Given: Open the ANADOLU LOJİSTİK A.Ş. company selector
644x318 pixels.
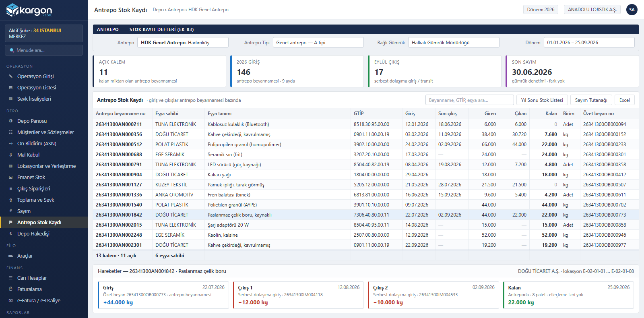Looking at the screenshot, I should (x=592, y=10).
